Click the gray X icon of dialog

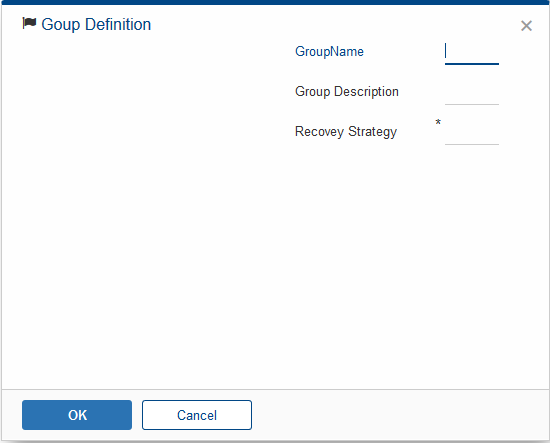point(526,26)
